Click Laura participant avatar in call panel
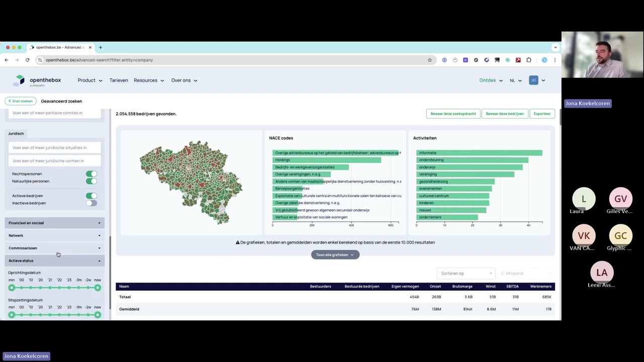644x362 pixels. [584, 199]
